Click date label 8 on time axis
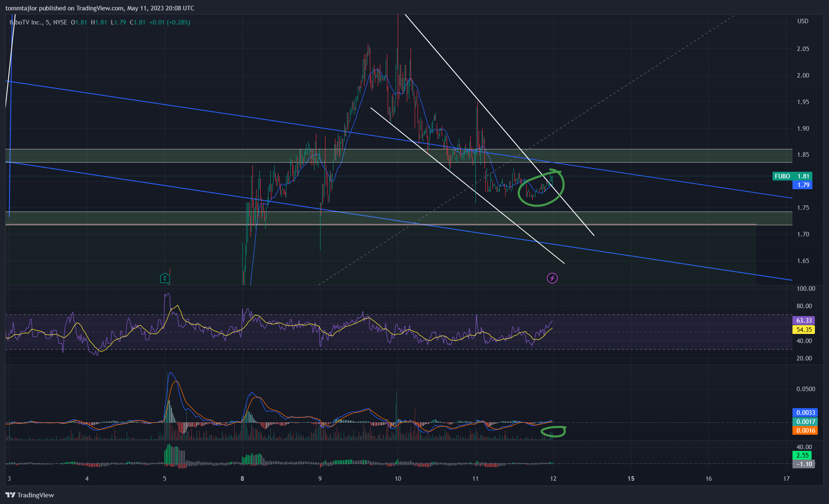Image resolution: width=829 pixels, height=504 pixels. click(x=242, y=479)
